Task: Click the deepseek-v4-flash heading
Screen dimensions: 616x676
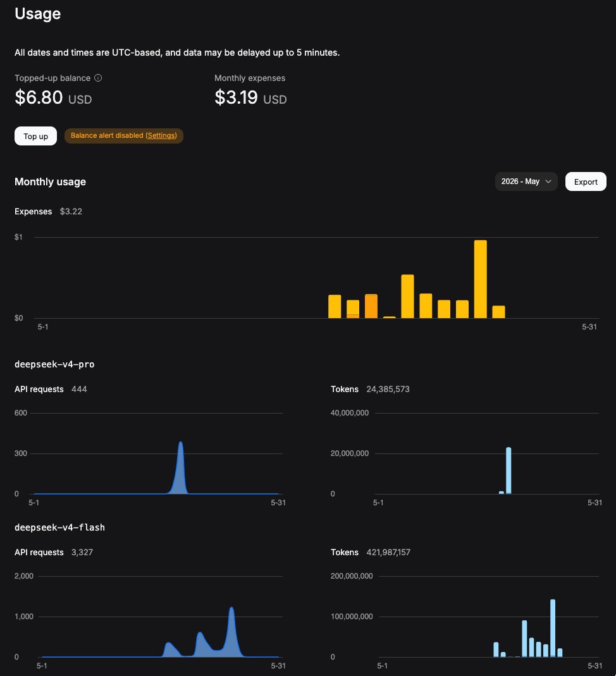Action: (59, 527)
